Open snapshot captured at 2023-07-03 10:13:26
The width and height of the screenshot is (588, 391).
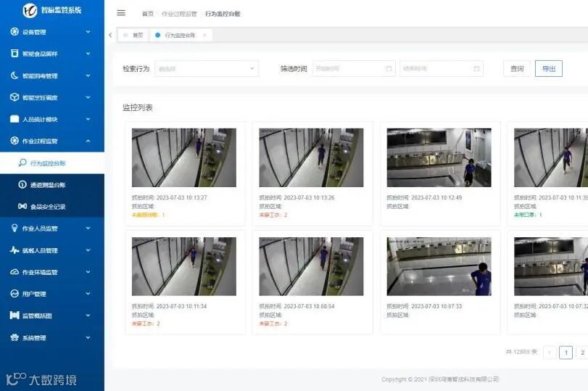coord(311,157)
